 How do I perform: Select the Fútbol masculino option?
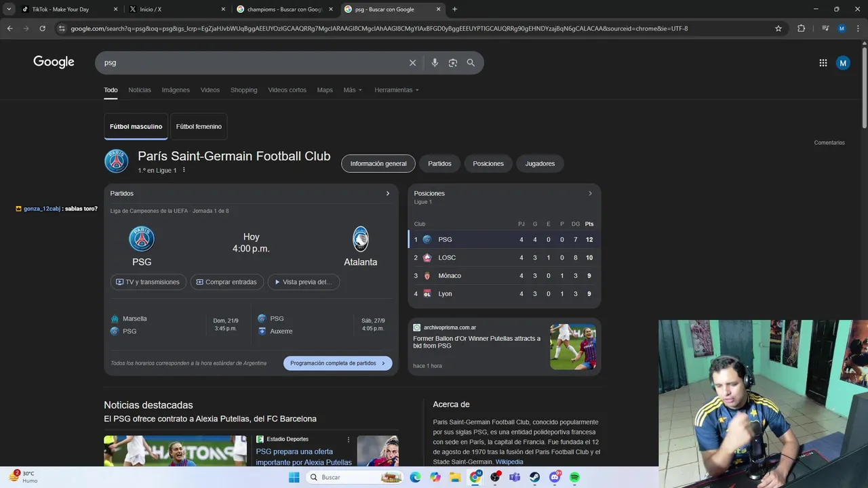click(136, 127)
